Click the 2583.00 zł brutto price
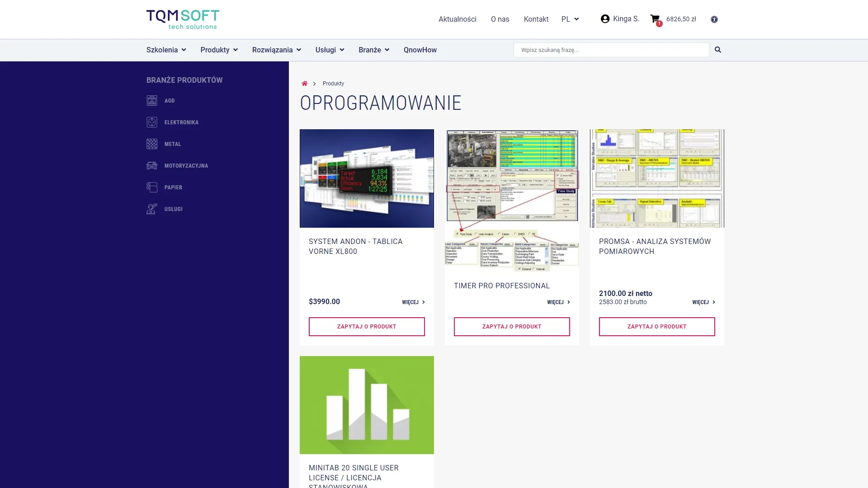 [623, 302]
